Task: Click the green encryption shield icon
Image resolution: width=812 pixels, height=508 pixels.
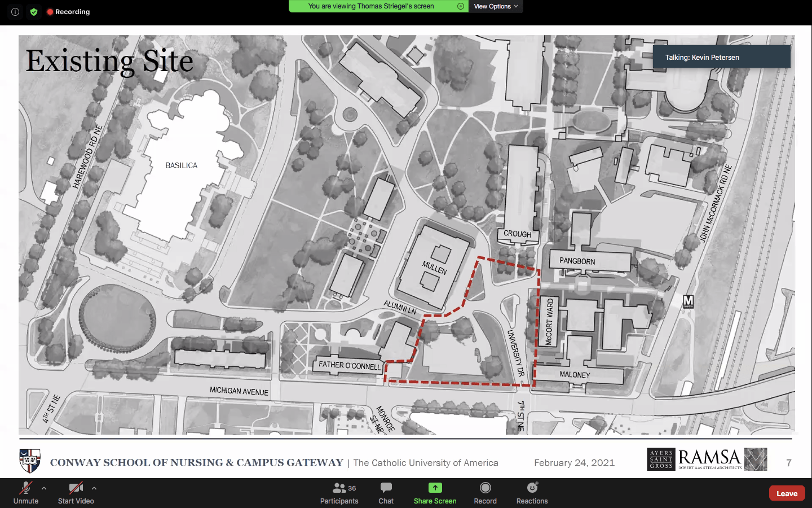Action: [x=34, y=11]
